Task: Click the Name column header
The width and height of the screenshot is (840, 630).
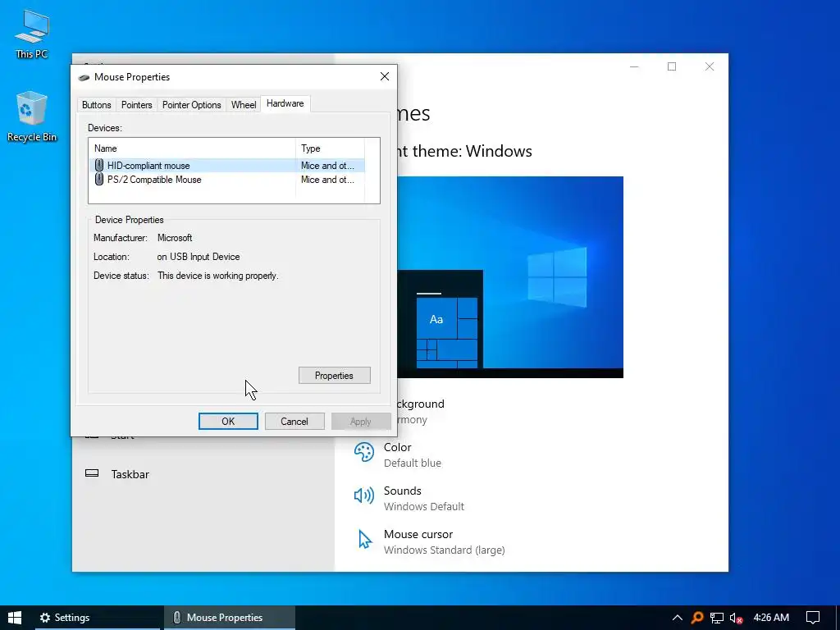Action: click(x=192, y=148)
